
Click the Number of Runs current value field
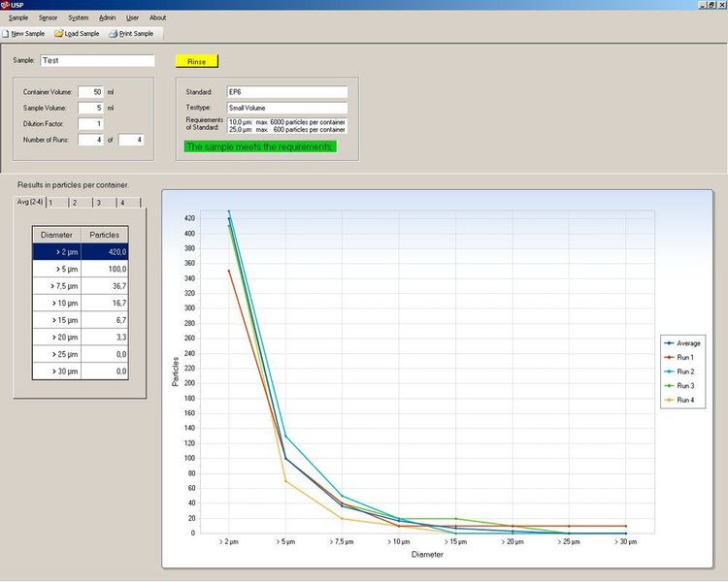click(90, 140)
